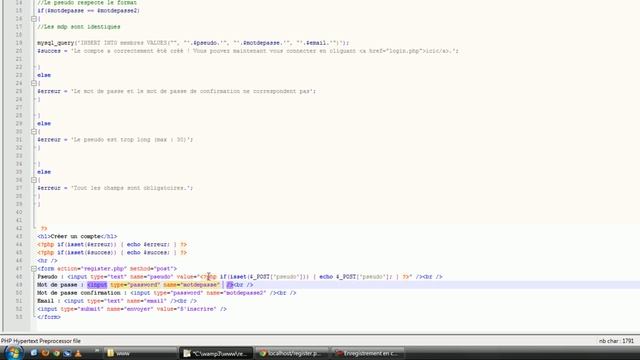Screen dimensions: 640x360
Task: Click the if($motdepasse == $motdepasse2) line
Action: (88, 11)
